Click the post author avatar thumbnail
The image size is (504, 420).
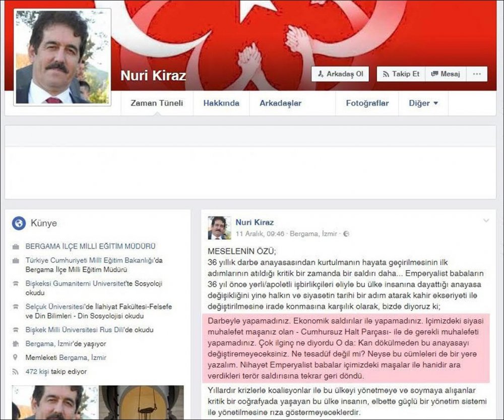click(x=219, y=228)
